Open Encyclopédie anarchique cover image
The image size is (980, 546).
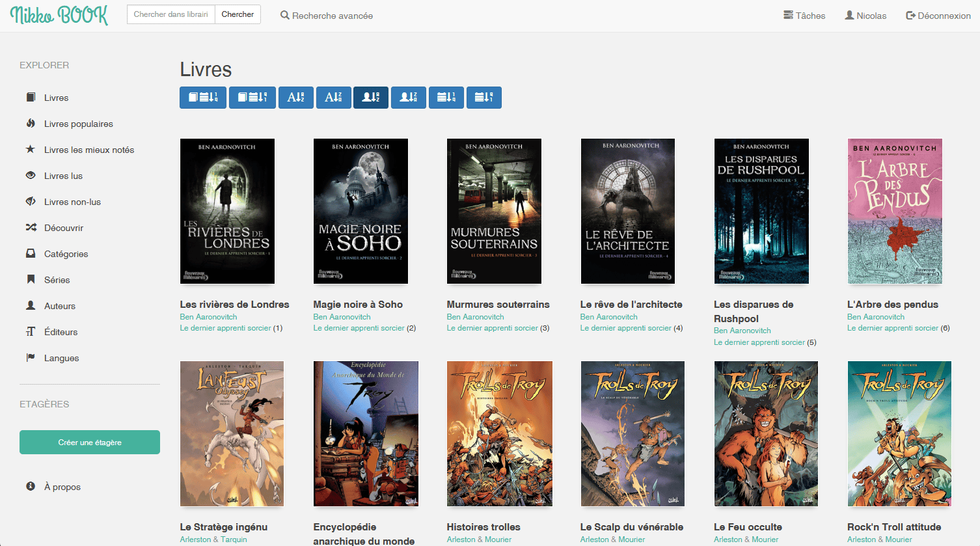coord(366,434)
